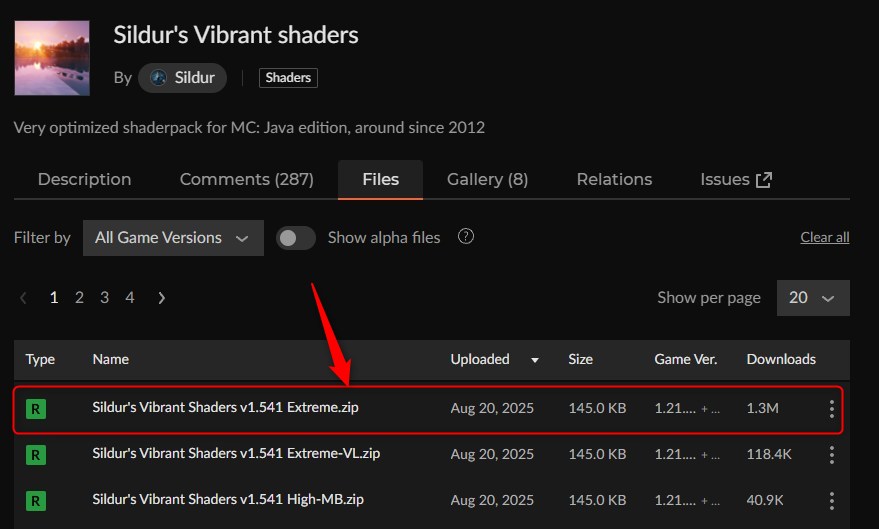
Task: Open Sildur's Vibrant Shaders v1.541 High-MB.zip
Action: pos(228,499)
